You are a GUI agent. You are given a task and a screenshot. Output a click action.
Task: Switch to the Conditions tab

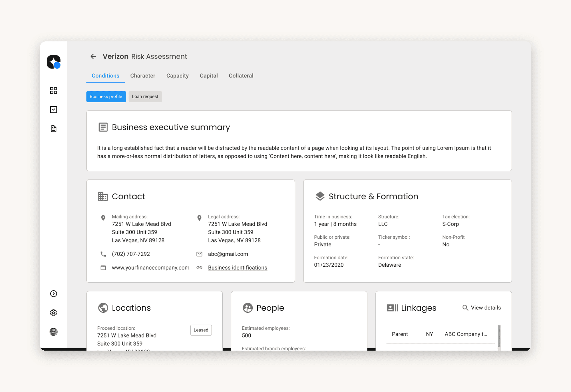coord(105,76)
